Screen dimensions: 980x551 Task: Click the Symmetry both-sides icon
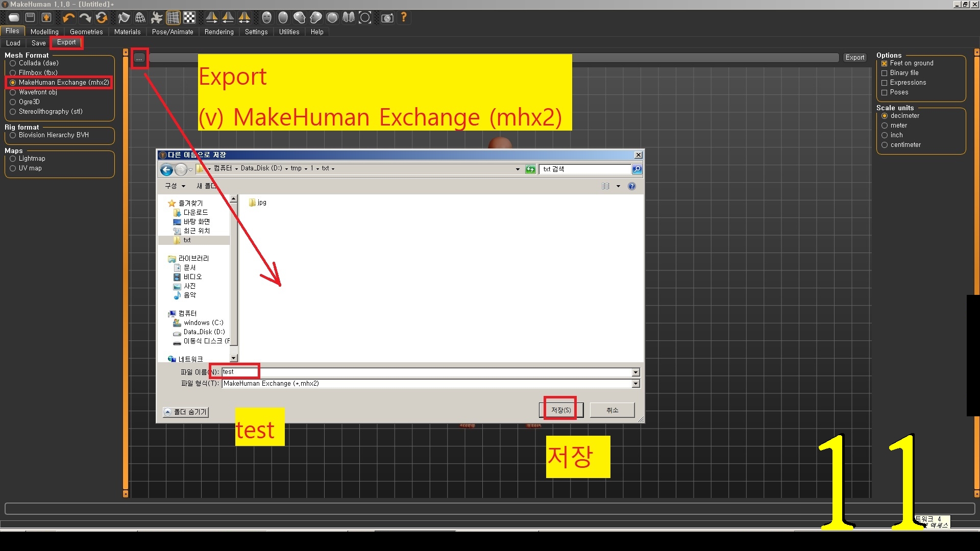pos(244,18)
